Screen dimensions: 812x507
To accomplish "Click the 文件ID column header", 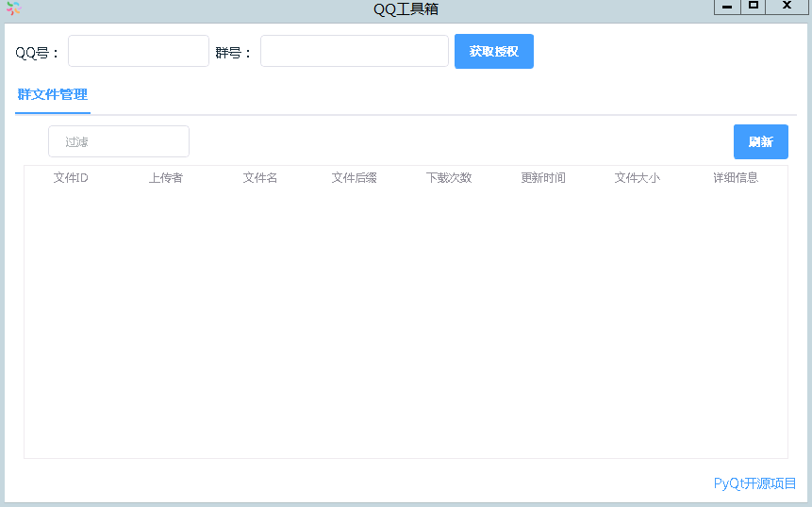I will click(71, 178).
